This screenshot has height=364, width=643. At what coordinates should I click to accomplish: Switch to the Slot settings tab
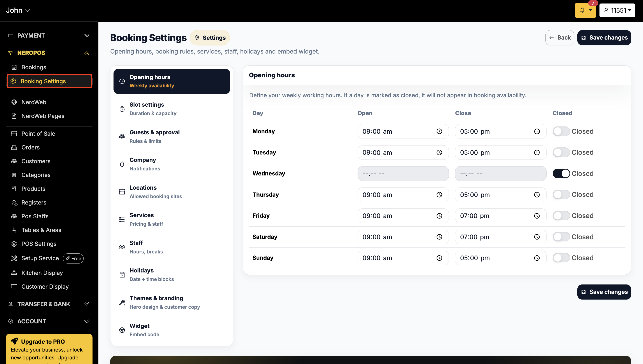(171, 109)
